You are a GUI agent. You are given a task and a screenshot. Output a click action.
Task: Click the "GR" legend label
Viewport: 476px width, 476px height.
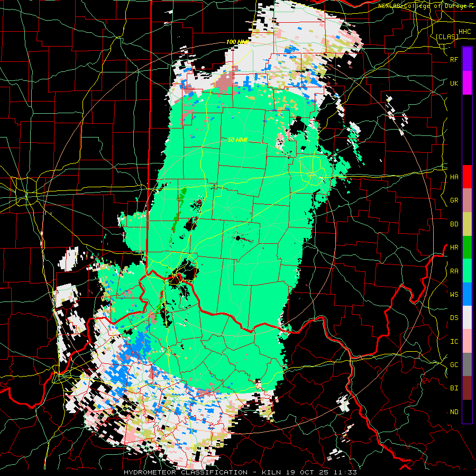pyautogui.click(x=454, y=200)
